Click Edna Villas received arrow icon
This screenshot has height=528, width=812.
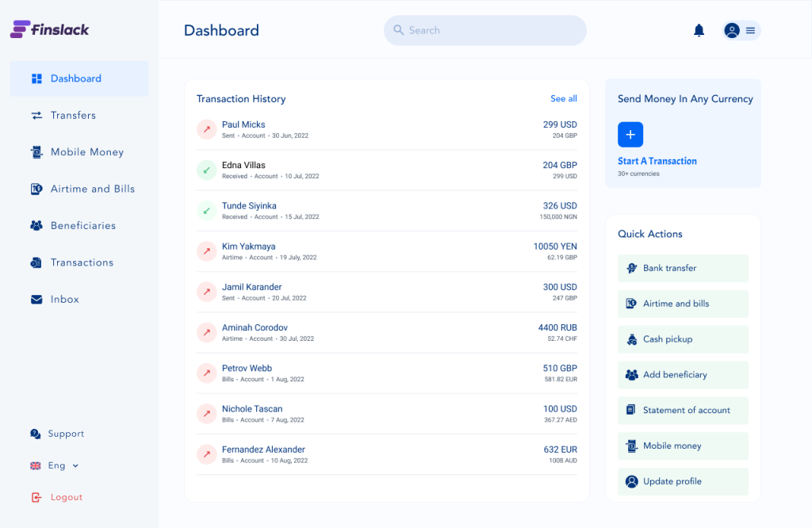coord(206,170)
